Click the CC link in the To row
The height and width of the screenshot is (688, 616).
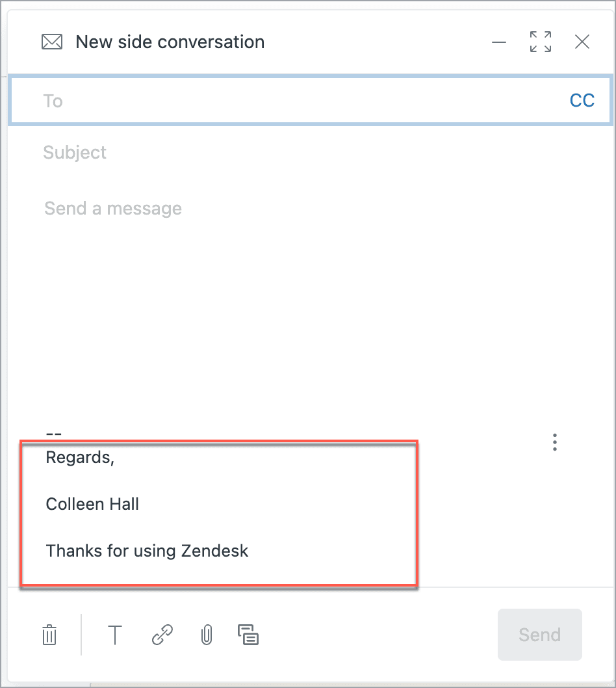582,99
